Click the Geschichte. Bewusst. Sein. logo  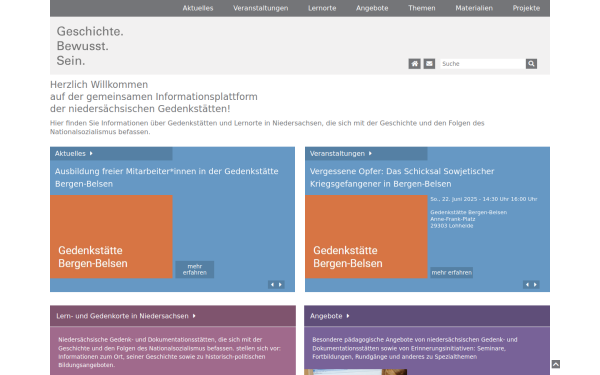pyautogui.click(x=90, y=46)
